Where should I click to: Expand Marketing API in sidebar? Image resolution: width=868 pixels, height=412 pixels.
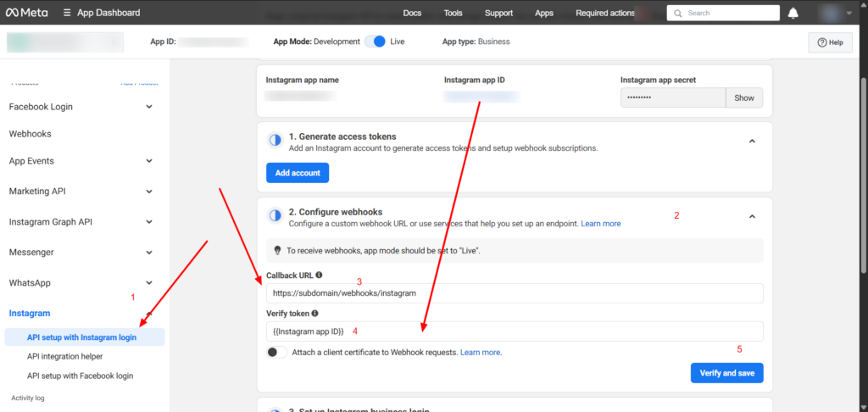point(149,192)
